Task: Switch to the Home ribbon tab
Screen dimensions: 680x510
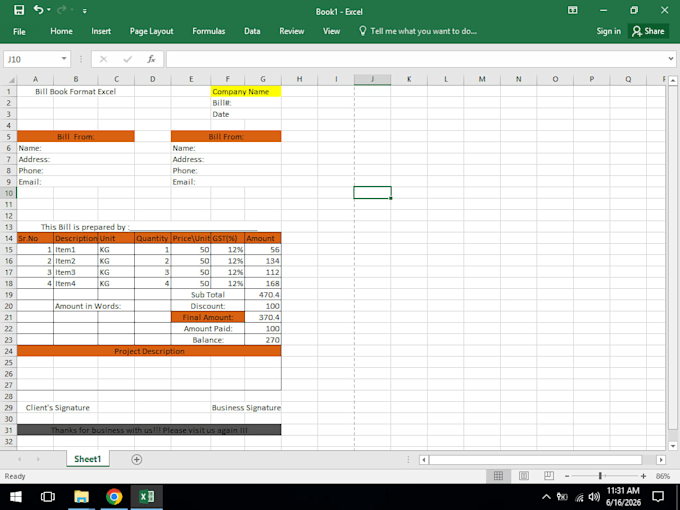Action: pyautogui.click(x=61, y=31)
